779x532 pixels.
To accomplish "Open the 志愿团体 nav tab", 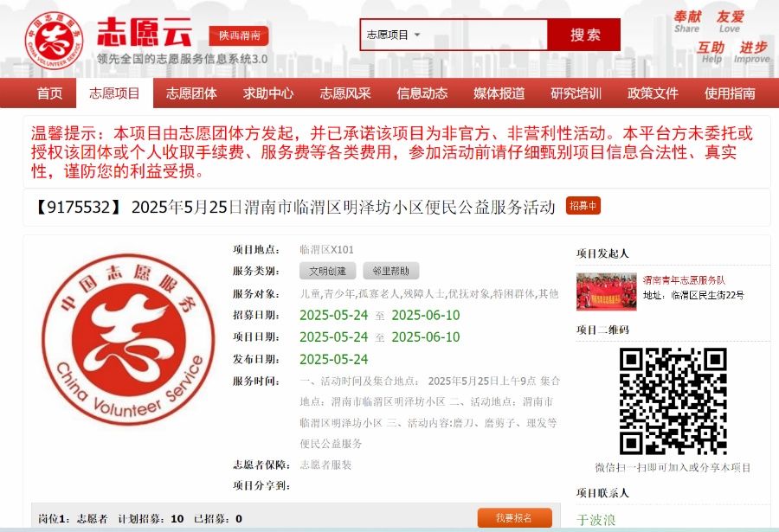I will [x=191, y=93].
